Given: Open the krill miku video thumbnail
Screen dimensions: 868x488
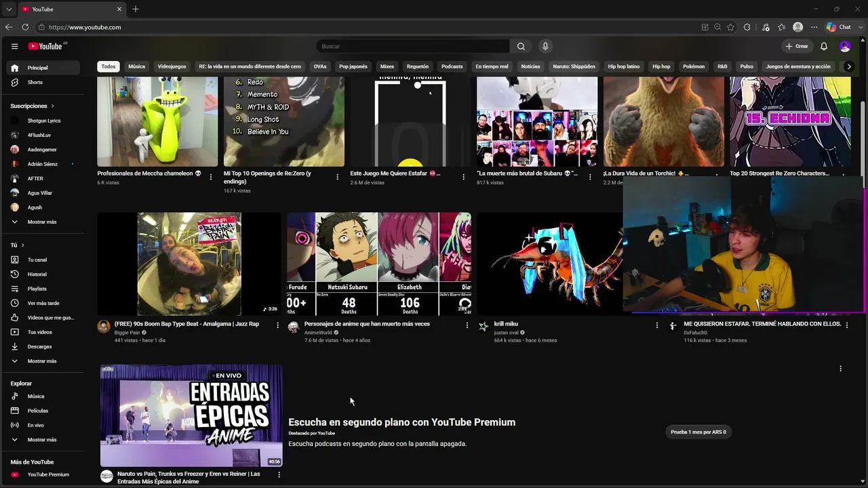Looking at the screenshot, I should 550,264.
